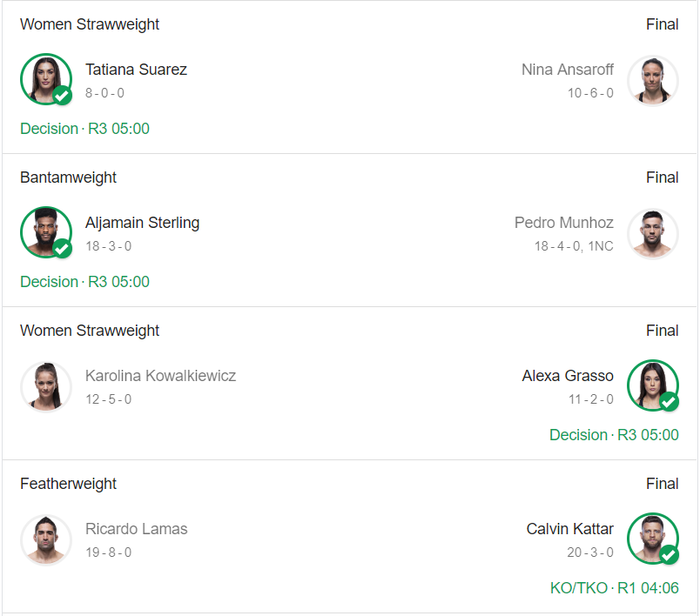
Task: Select Aljamain Sterling's name
Action: [142, 223]
